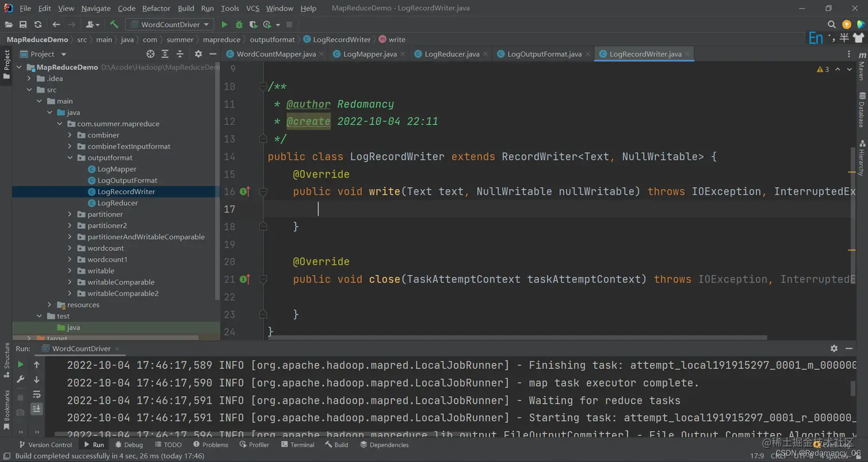Click the Run with Coverage shield icon

click(253, 25)
